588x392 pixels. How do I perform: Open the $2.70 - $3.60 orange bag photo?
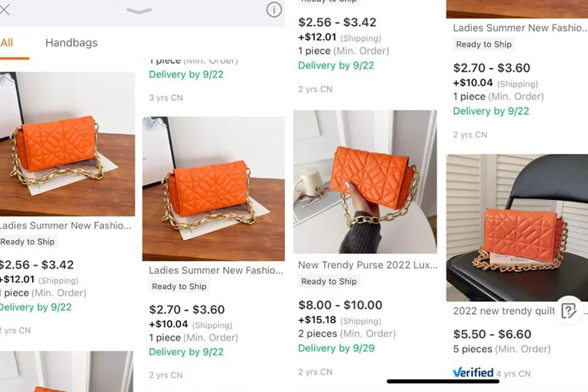[213, 189]
